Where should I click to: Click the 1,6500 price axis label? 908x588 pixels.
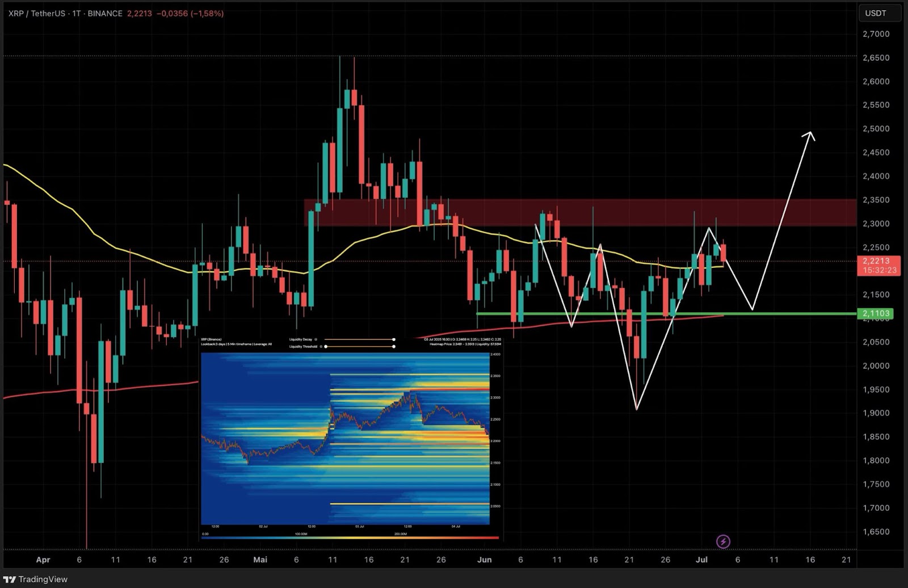(x=876, y=532)
